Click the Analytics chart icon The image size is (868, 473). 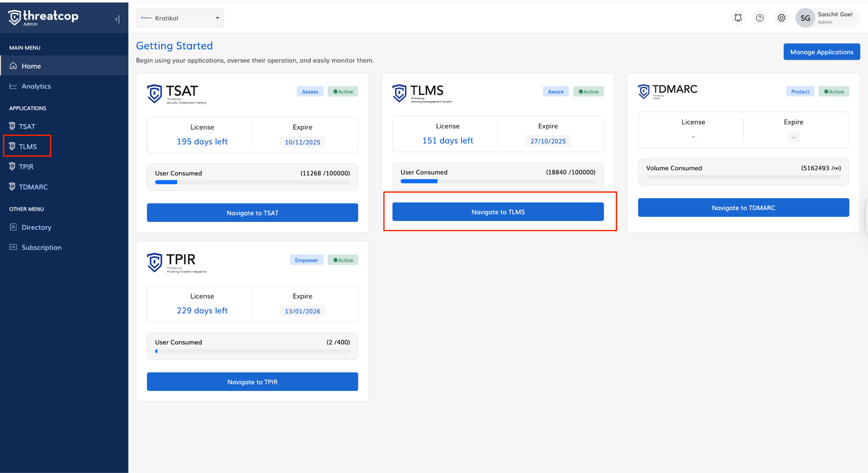point(13,86)
